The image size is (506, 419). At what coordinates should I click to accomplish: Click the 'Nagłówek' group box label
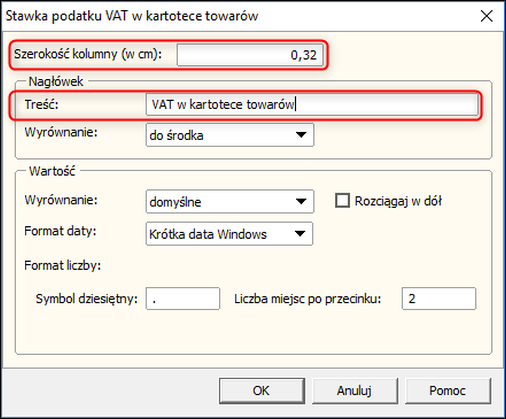pyautogui.click(x=56, y=82)
